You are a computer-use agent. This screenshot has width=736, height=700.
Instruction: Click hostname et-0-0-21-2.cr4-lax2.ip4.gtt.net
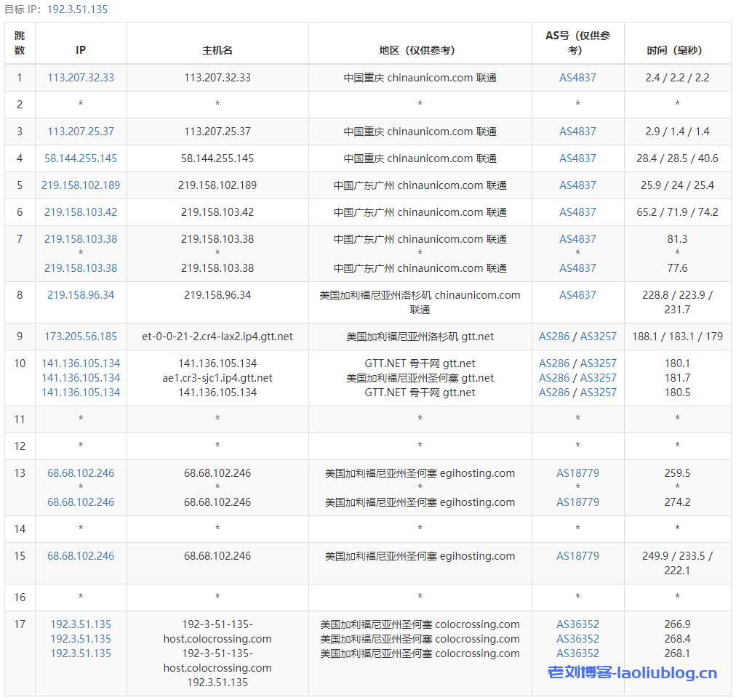[x=217, y=337]
